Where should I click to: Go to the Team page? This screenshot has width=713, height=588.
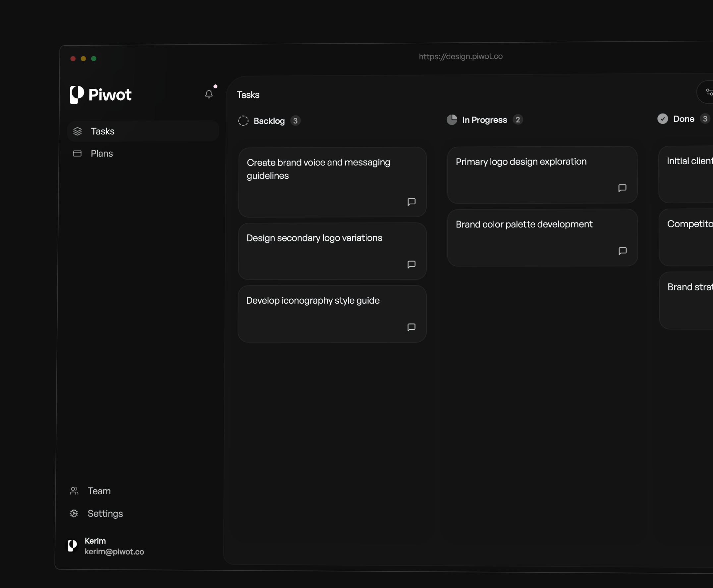[x=99, y=491]
